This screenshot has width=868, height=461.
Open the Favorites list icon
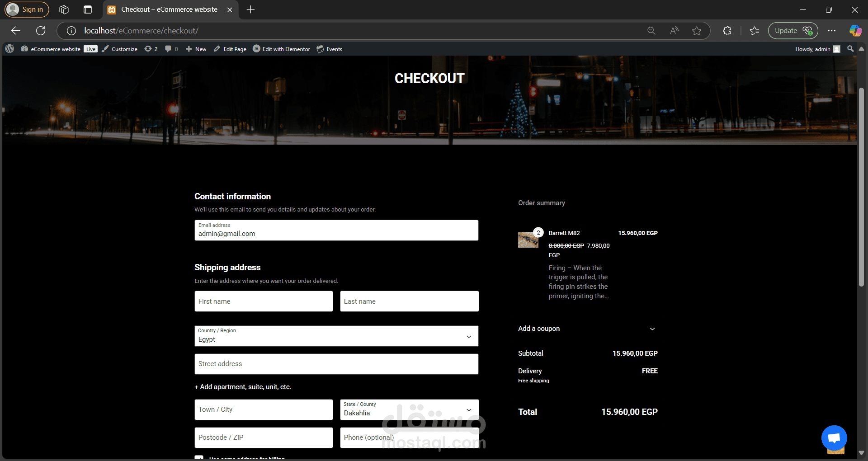tap(755, 31)
